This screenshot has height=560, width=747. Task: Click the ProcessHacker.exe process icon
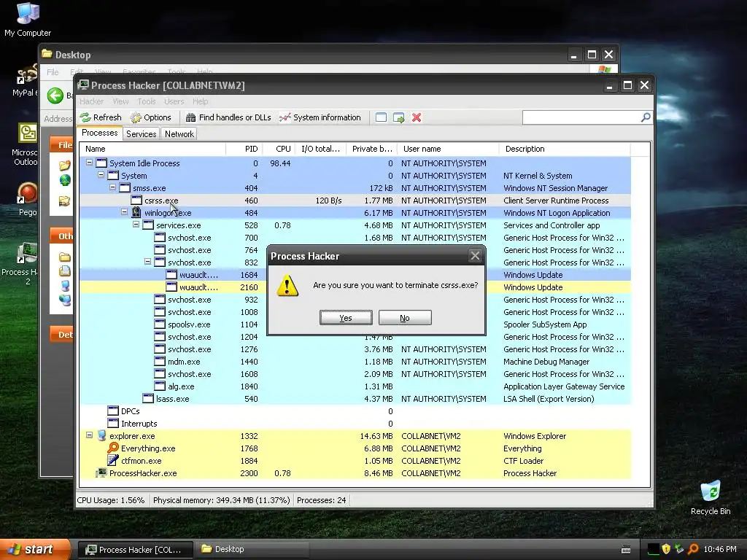[x=101, y=472]
